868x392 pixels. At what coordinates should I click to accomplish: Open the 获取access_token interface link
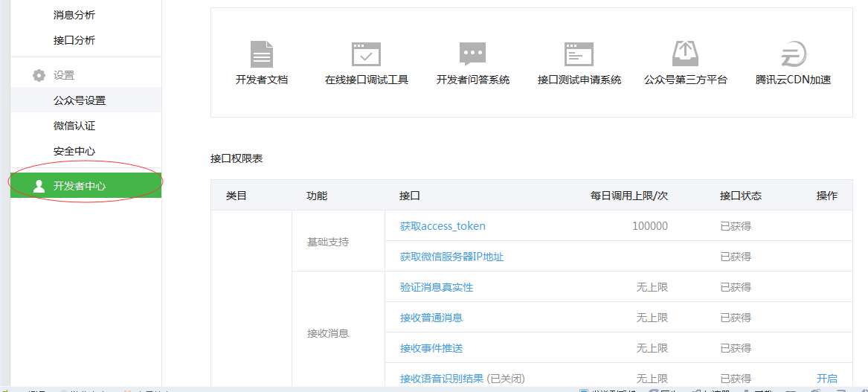(x=443, y=226)
